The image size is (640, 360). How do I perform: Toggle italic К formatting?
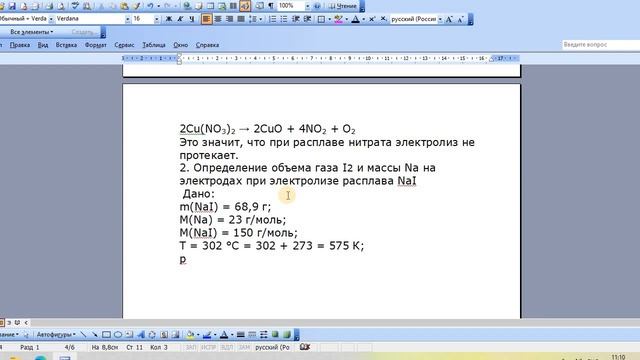180,19
